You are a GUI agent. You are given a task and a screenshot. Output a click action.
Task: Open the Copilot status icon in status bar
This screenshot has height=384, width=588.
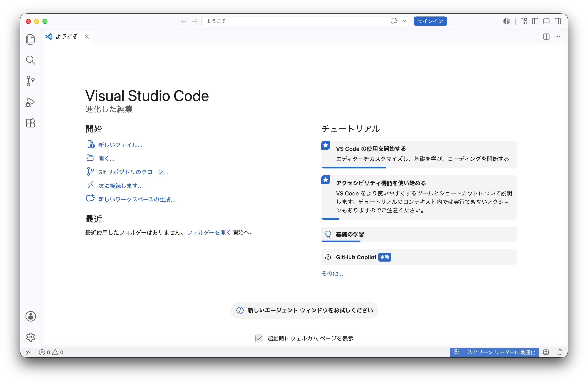(546, 352)
